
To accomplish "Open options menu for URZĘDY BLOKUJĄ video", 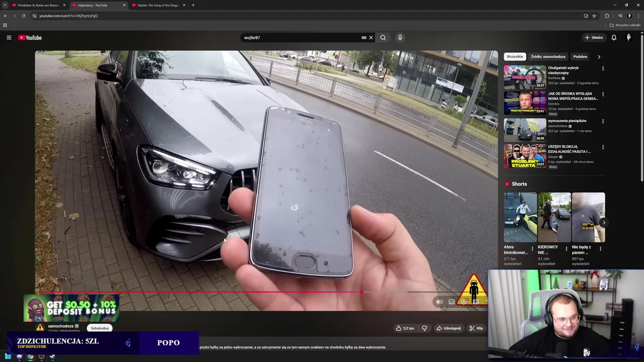I will click(x=603, y=147).
